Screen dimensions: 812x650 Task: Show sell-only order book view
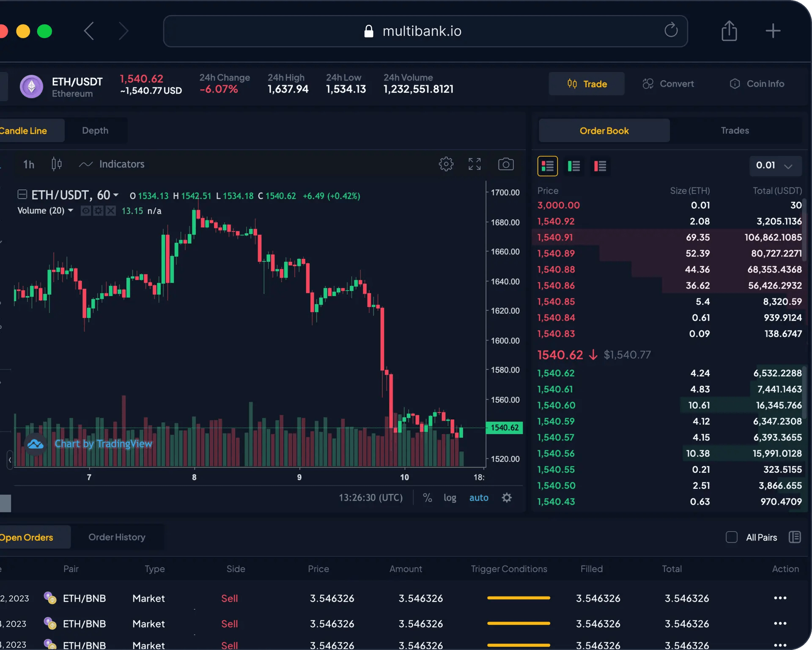600,166
